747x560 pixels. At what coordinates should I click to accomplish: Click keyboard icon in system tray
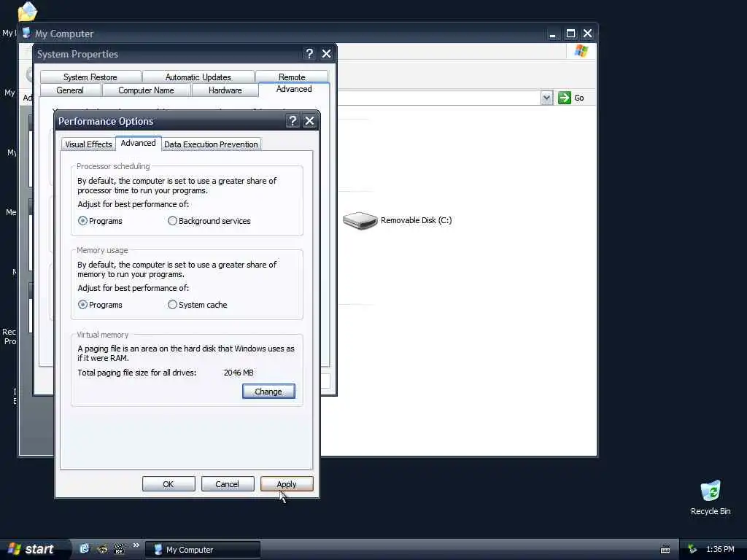[x=665, y=550]
